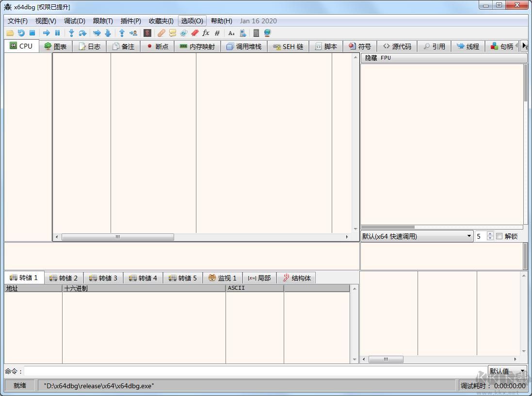Viewport: 532px width, 396px height.
Task: Expand the 默认值 command dropdown
Action: click(x=507, y=371)
